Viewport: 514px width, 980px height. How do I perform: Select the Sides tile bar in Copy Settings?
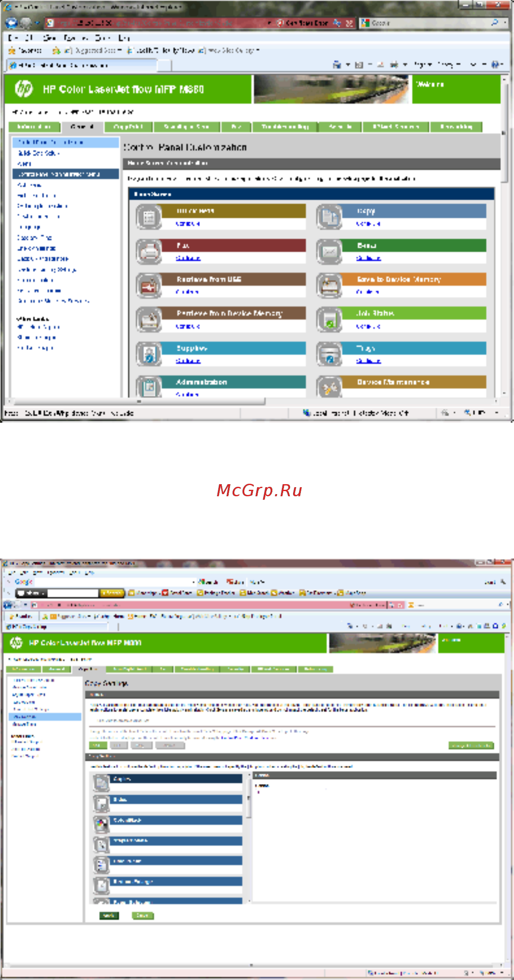coord(176,800)
